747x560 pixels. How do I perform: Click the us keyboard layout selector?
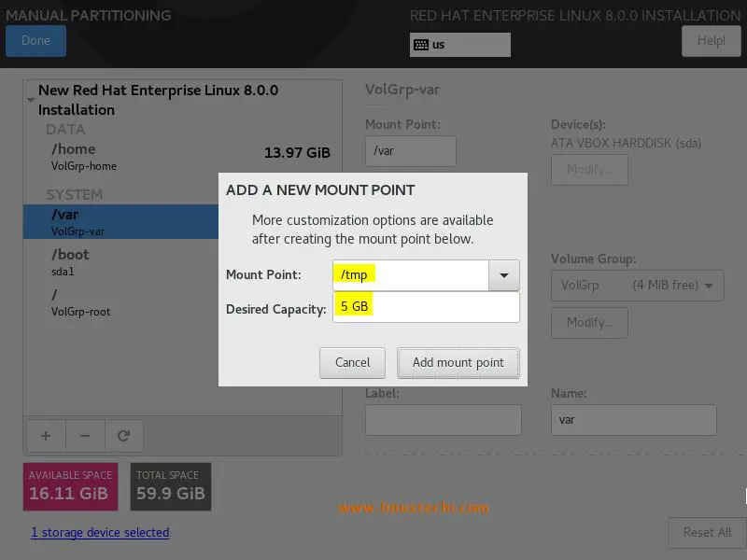(x=459, y=45)
